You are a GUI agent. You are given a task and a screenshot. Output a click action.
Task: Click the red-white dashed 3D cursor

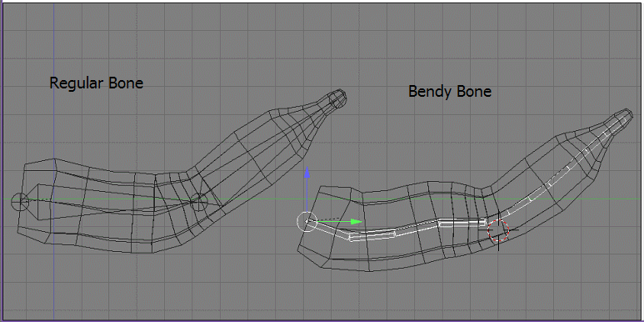coord(498,229)
